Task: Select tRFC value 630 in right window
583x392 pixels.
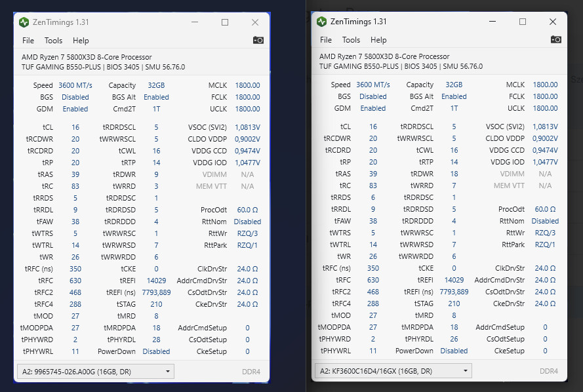Action: click(x=373, y=280)
